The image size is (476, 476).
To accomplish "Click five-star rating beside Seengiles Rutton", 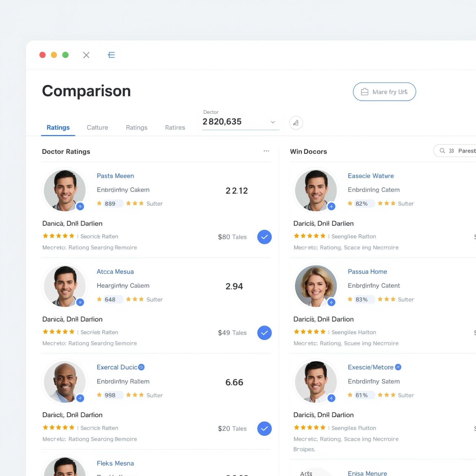I will [x=310, y=428].
